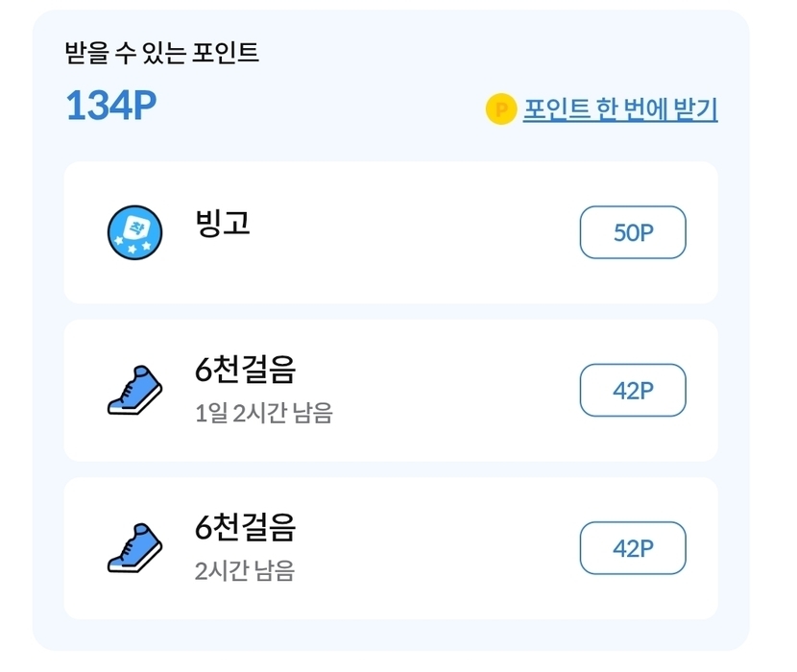
Task: Open bottom 6천걸음 card's blank area
Action: pyautogui.click(x=451, y=548)
